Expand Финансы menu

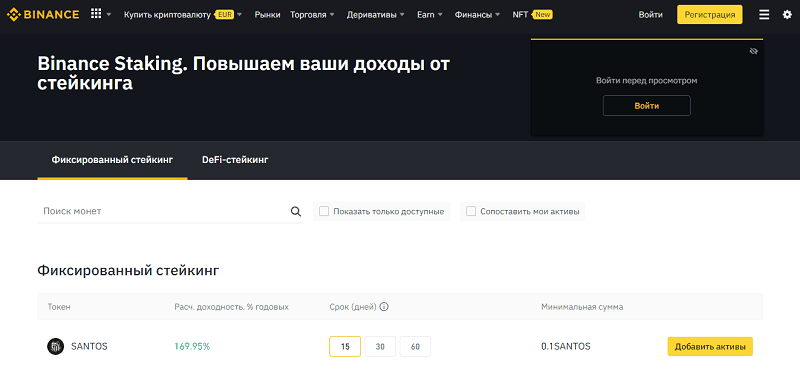(478, 15)
